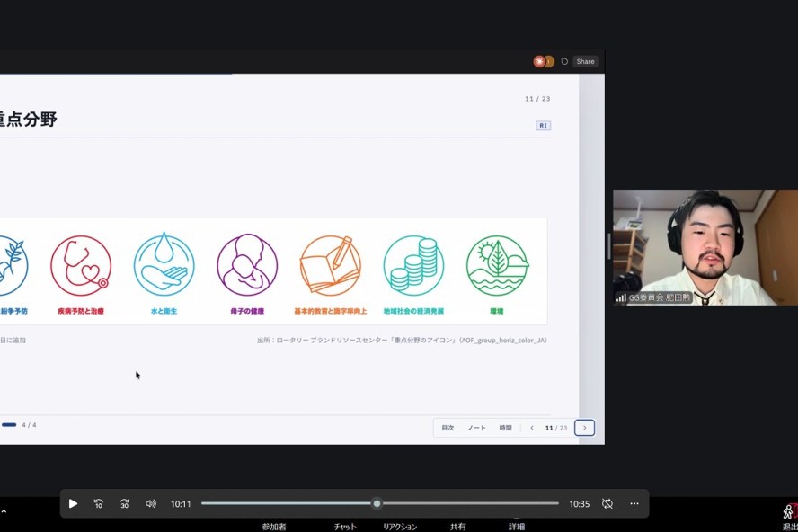798x532 pixels.
Task: Select the speaker's video thumbnail
Action: tap(705, 247)
